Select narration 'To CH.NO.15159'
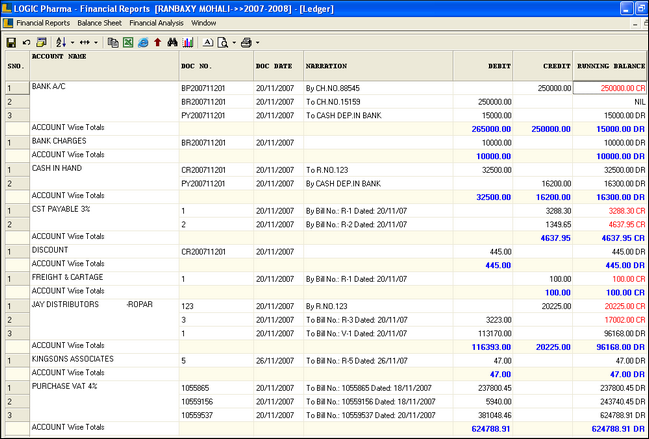 333,102
